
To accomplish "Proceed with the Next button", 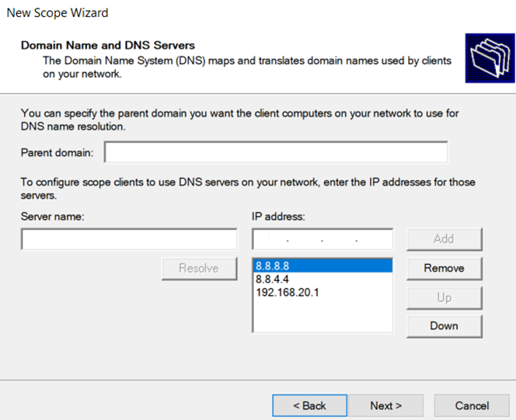I will (386, 405).
